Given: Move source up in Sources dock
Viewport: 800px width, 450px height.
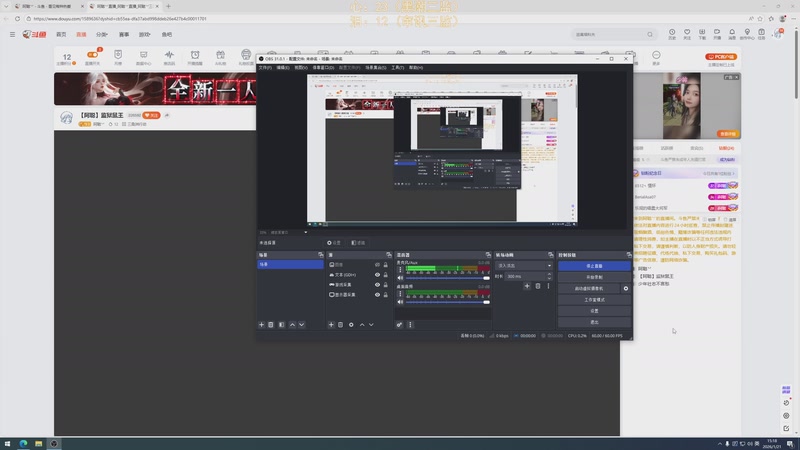Looking at the screenshot, I should (x=362, y=324).
